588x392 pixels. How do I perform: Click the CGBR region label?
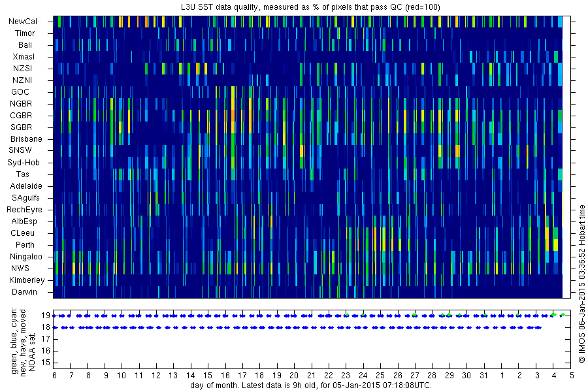pos(21,116)
